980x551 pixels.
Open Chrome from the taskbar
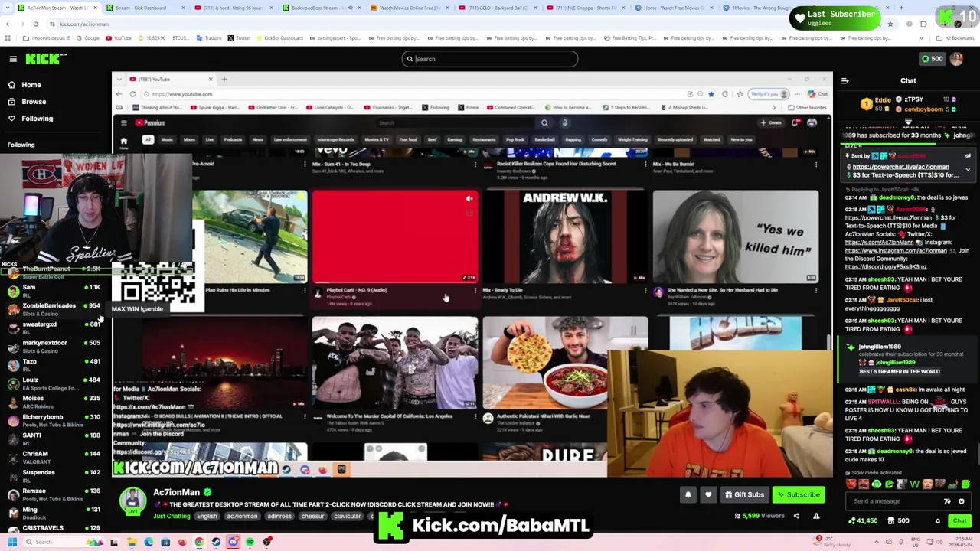pos(199,543)
